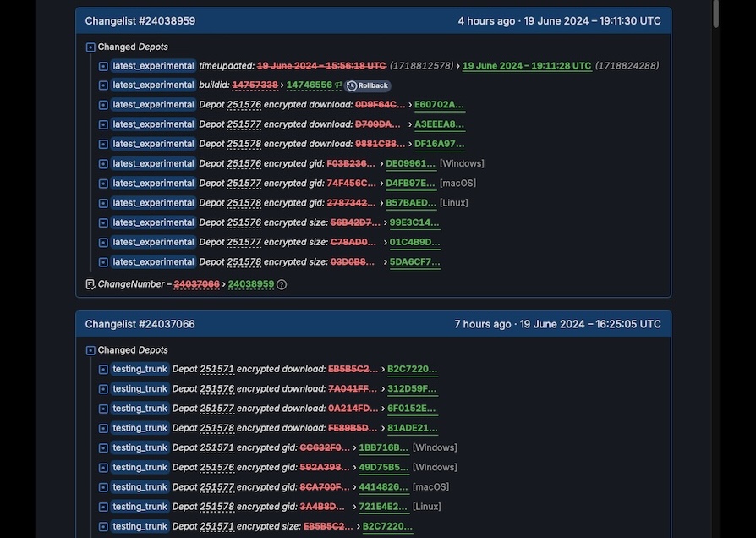Click the small icon after buildid 14746556

[x=338, y=85]
